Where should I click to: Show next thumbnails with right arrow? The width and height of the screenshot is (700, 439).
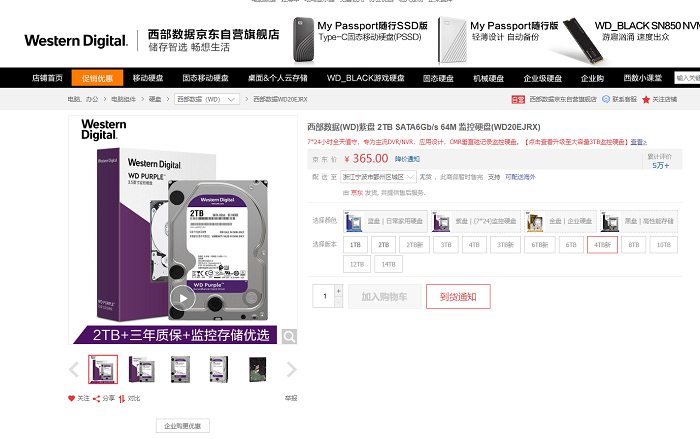(292, 369)
